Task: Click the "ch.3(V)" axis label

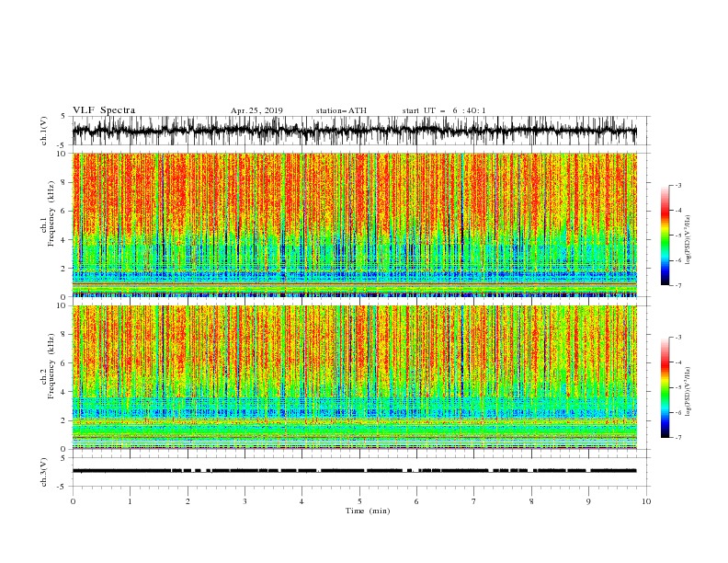Action: 44,472
